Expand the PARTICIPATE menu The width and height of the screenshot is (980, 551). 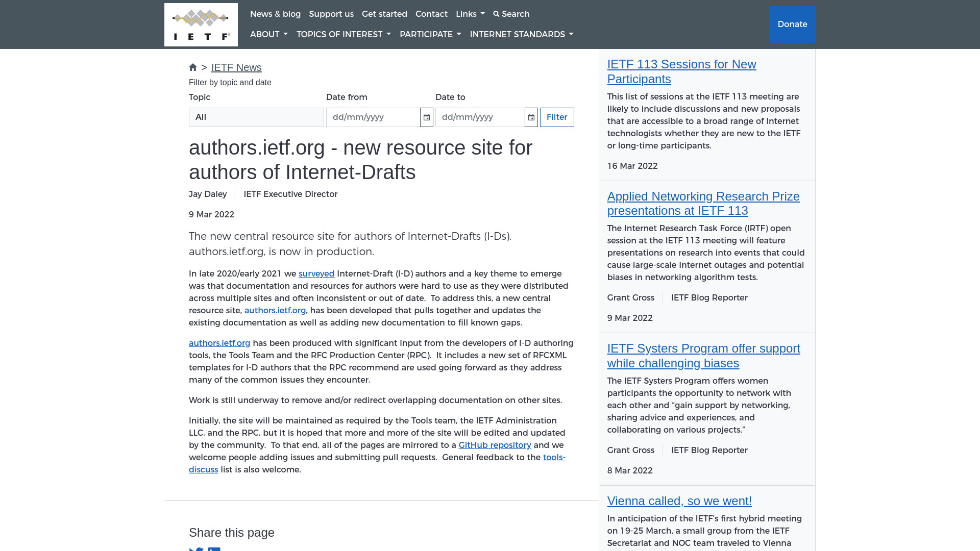[x=430, y=34]
